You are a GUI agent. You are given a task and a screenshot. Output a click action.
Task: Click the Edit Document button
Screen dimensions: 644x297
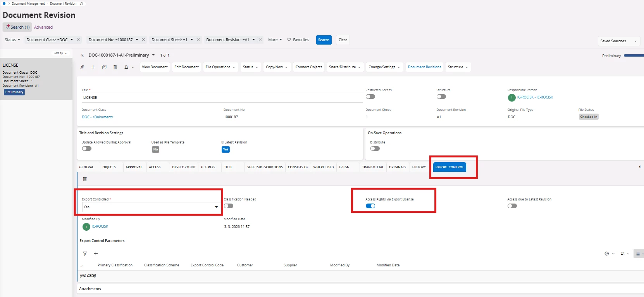tap(186, 67)
